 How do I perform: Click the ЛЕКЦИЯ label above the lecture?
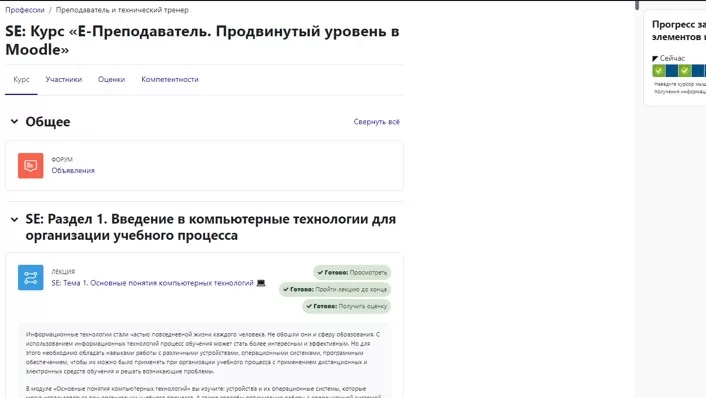(x=63, y=271)
